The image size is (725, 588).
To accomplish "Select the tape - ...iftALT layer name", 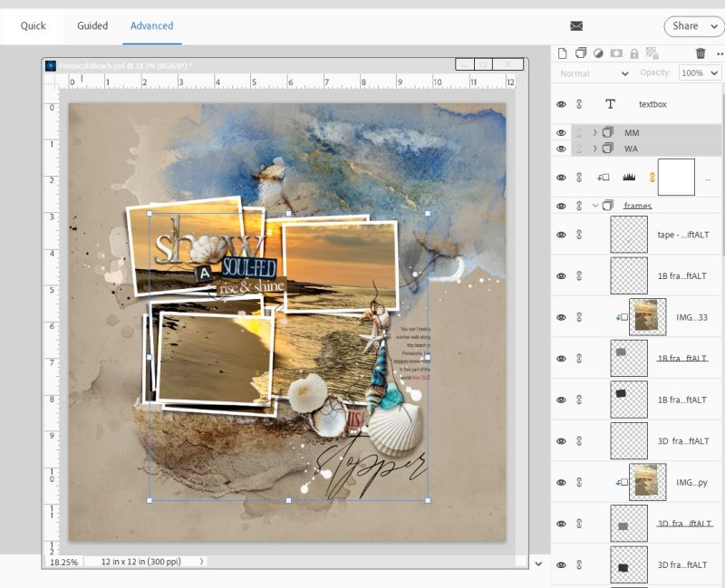I will point(683,235).
